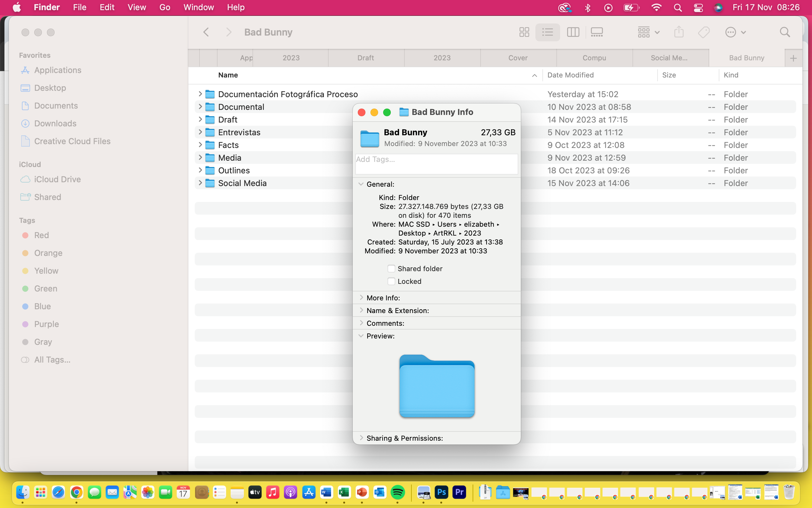Switch Finder to gallery view
This screenshot has width=812, height=508.
click(597, 32)
